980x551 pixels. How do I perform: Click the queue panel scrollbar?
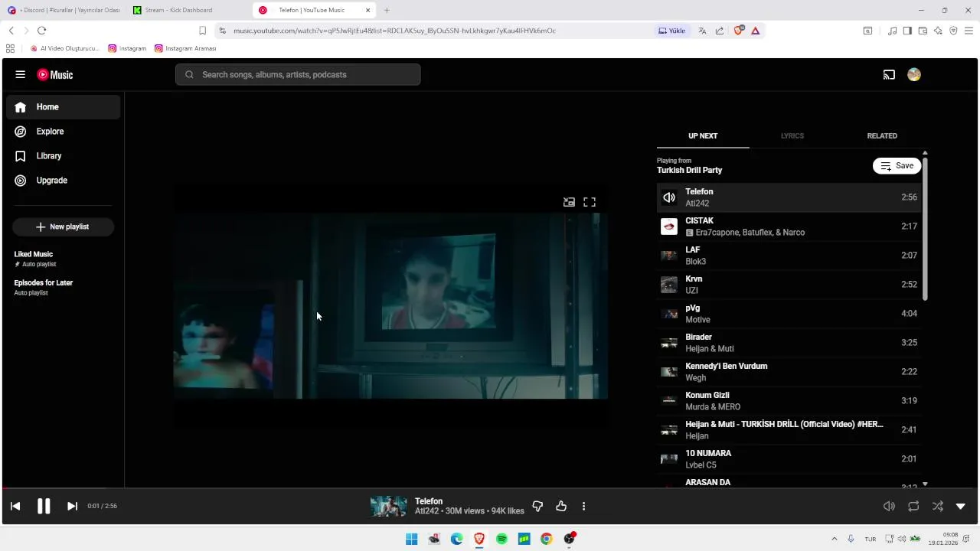tap(925, 228)
